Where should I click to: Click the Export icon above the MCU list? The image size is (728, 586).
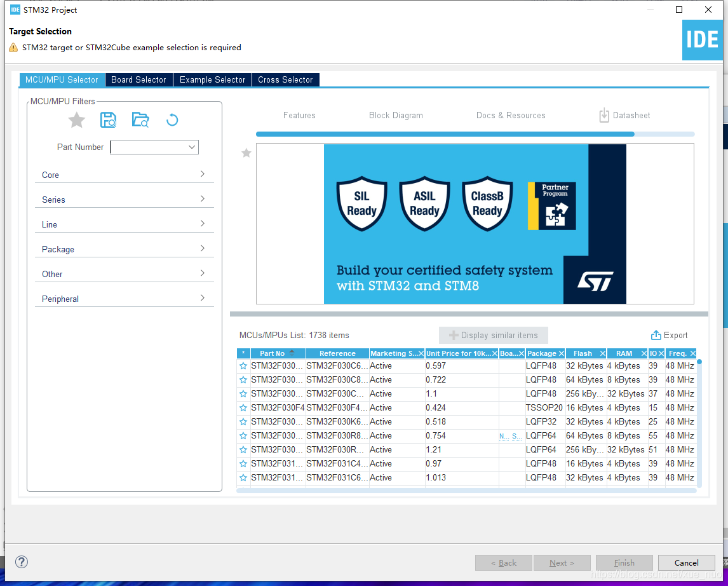pos(656,335)
